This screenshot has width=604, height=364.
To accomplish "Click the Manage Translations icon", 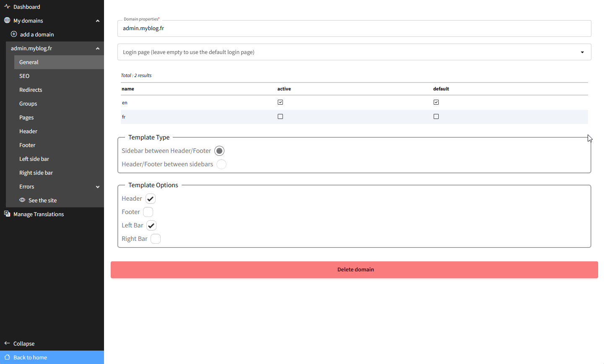I will [7, 214].
